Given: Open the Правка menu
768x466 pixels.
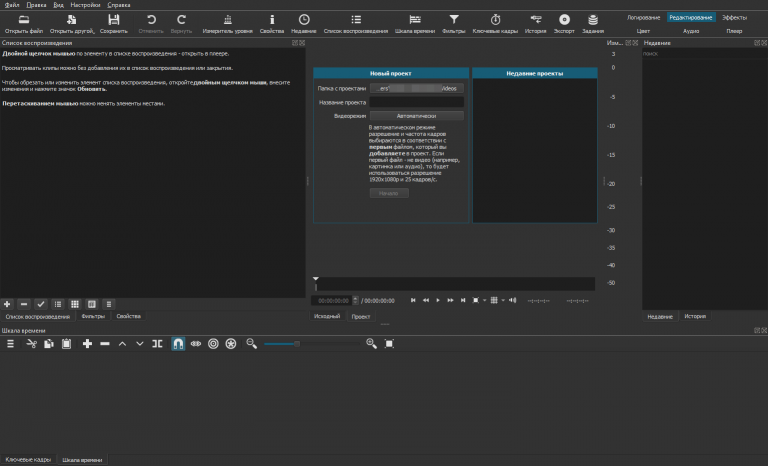Looking at the screenshot, I should click(36, 5).
